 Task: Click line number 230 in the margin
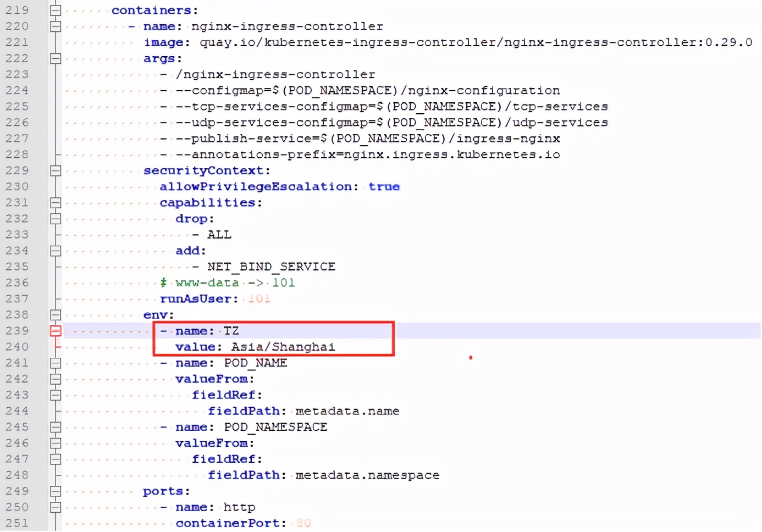pyautogui.click(x=17, y=186)
